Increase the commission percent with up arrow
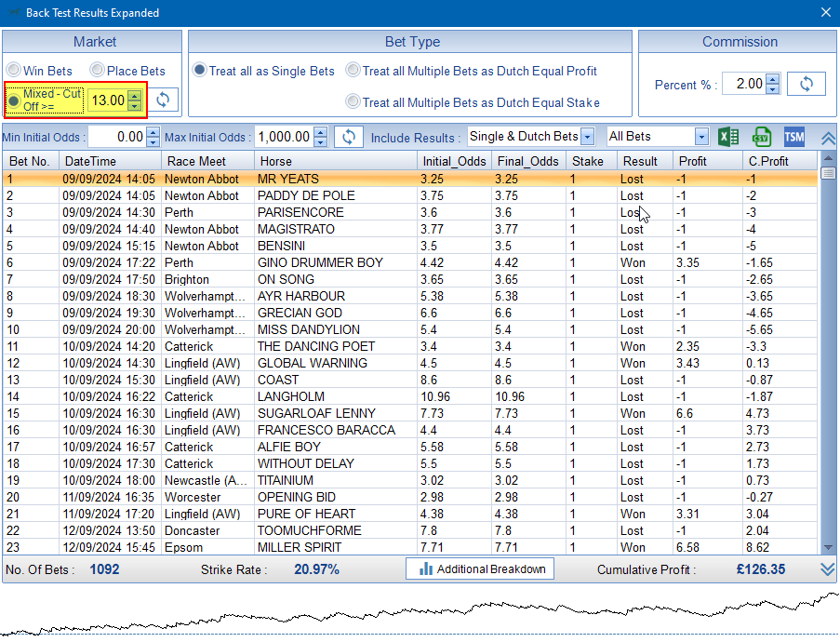This screenshot has width=840, height=642. [x=773, y=79]
